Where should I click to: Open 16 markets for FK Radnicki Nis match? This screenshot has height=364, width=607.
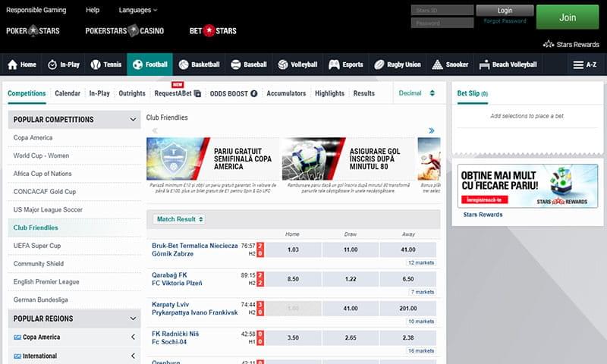click(x=421, y=351)
